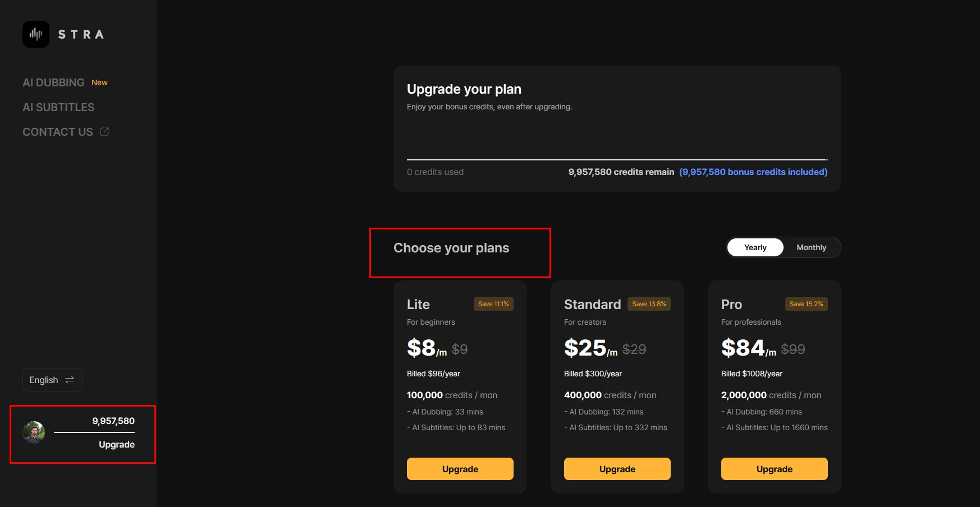
Task: Click the orange New badge beside AI Dubbing
Action: click(x=99, y=82)
